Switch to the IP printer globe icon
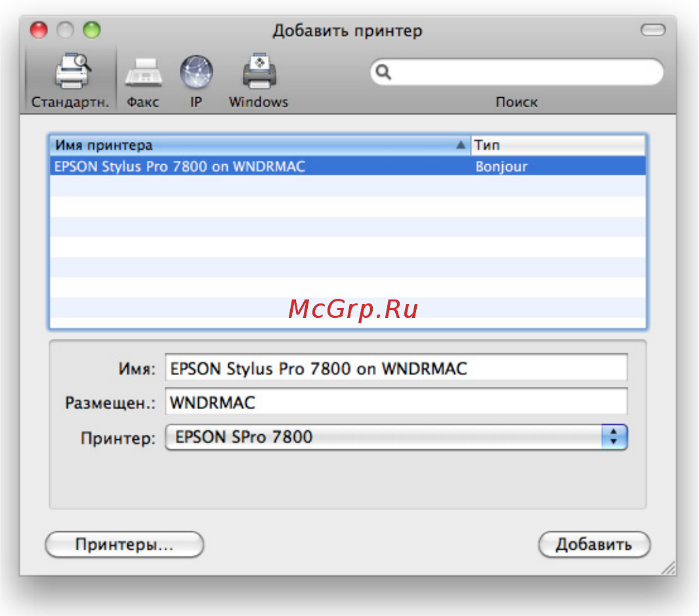Image resolution: width=699 pixels, height=616 pixels. [x=196, y=72]
